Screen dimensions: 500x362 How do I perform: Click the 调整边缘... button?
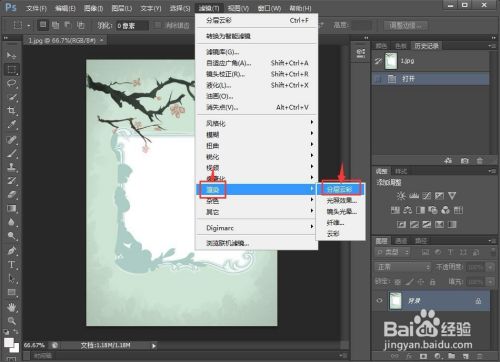coord(405,25)
